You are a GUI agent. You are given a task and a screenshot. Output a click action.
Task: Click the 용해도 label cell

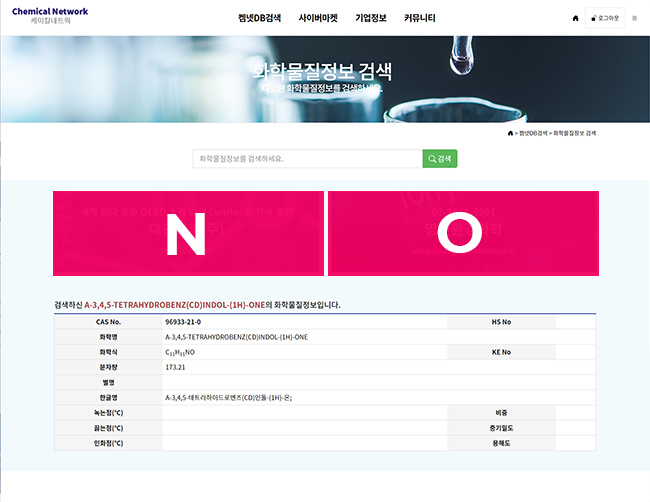coord(501,443)
